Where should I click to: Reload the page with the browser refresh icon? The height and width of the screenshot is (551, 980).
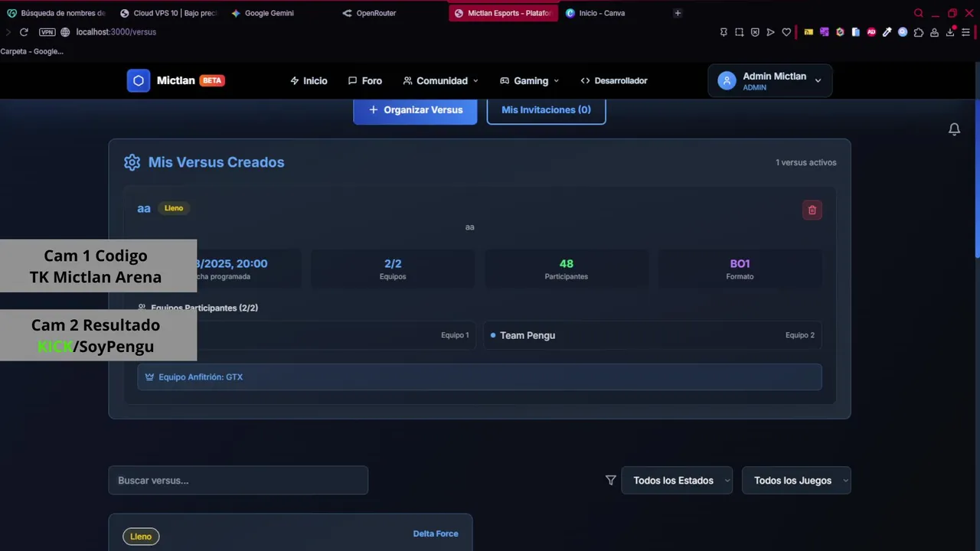click(24, 32)
